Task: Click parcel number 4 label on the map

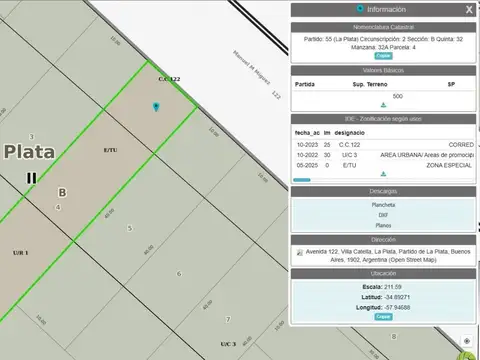Action: (58, 207)
